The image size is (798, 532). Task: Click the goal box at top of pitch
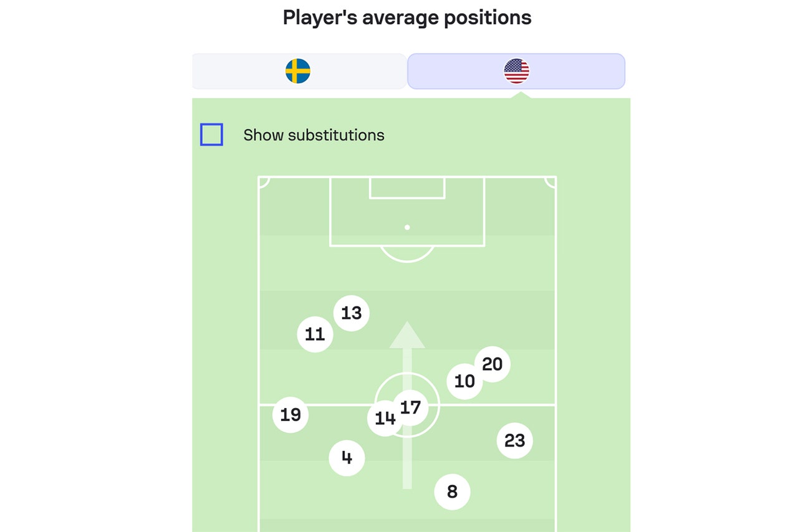(407, 188)
